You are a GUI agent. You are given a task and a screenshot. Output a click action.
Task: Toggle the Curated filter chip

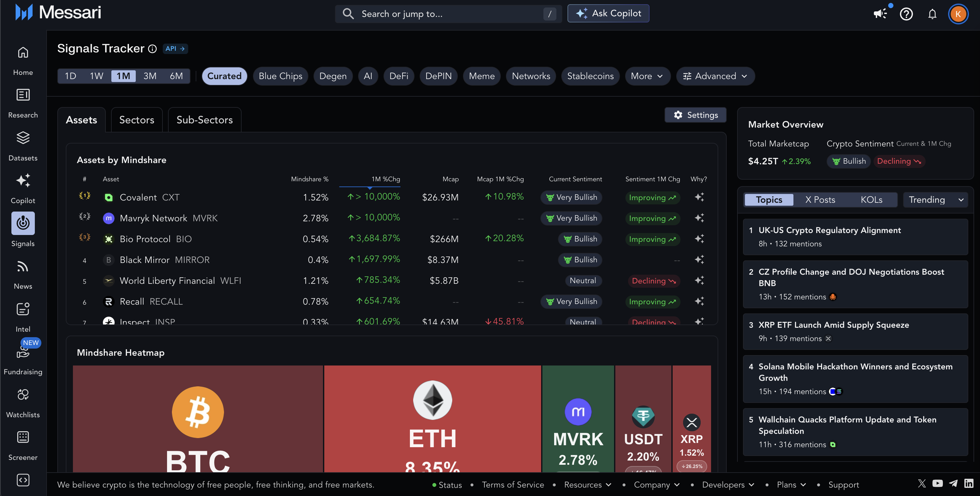click(x=224, y=76)
